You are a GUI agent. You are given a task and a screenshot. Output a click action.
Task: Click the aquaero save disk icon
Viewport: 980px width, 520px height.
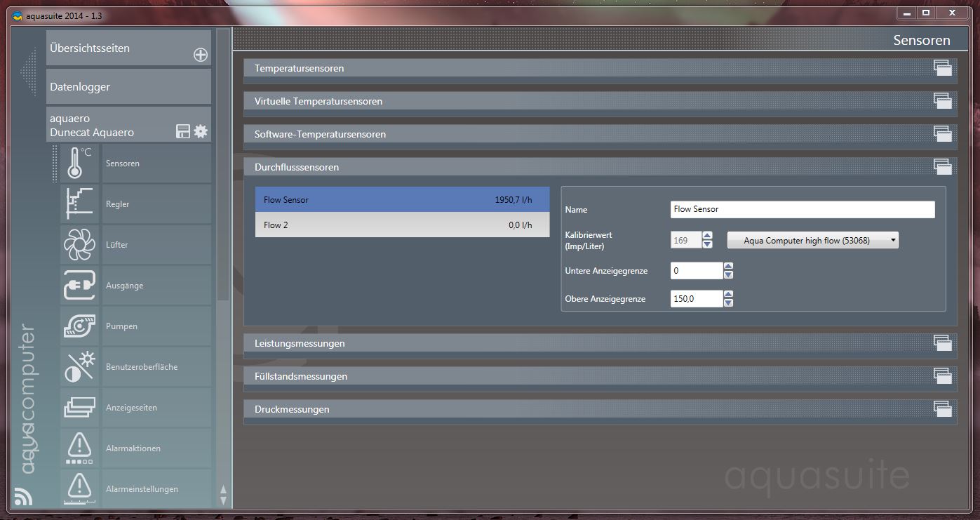tap(183, 131)
